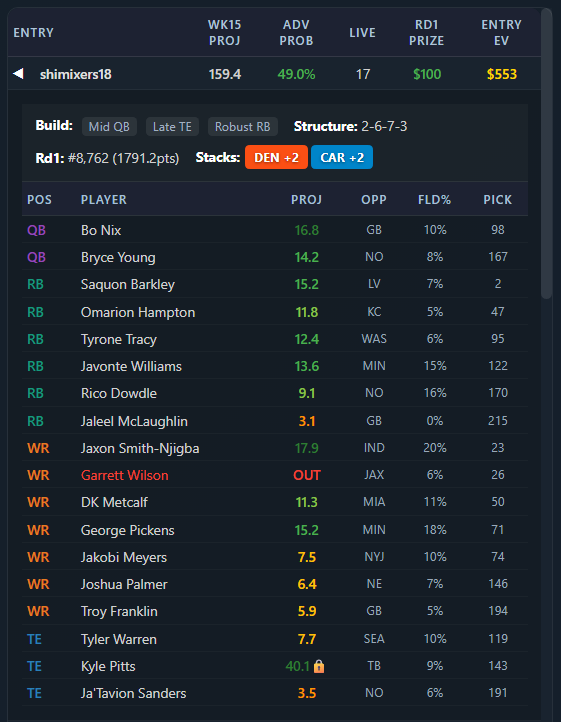Click Kyle Pitts' 40.1 locked score
Image resolution: width=561 pixels, height=722 pixels.
click(298, 666)
